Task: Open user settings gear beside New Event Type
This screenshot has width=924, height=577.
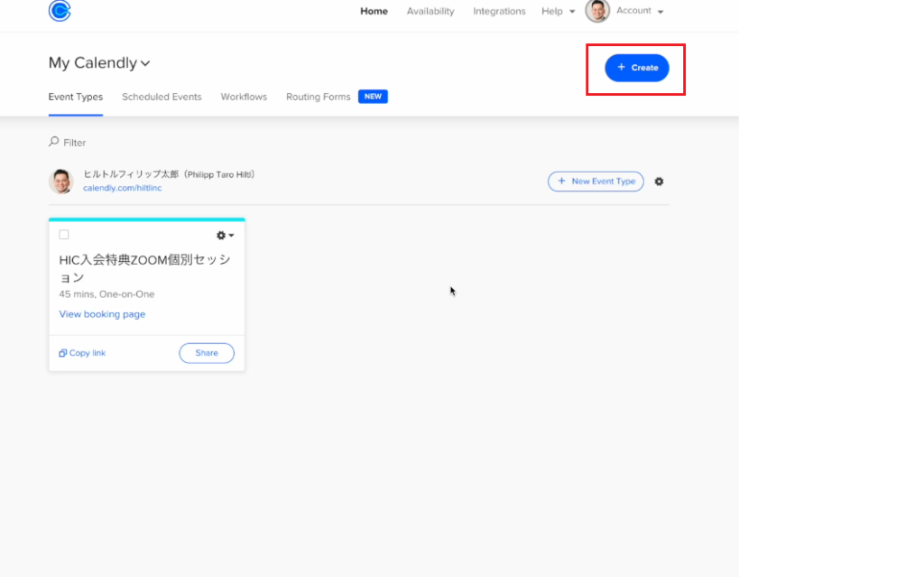Action: coord(659,181)
